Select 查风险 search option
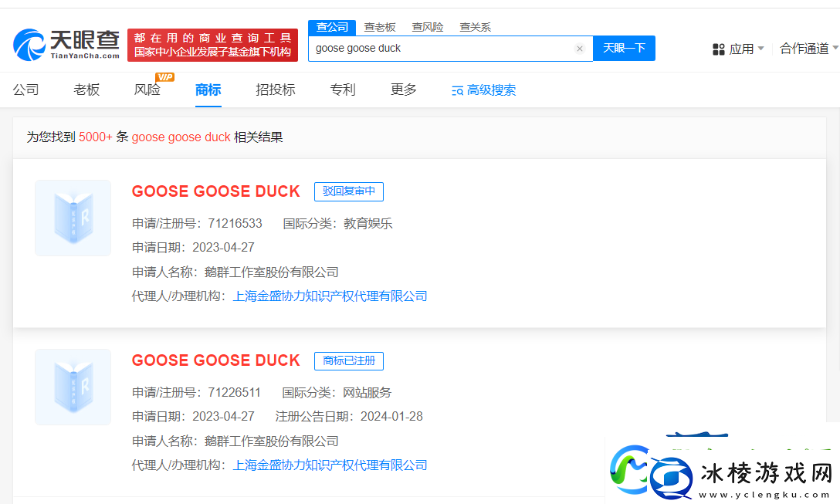Screen dimensions: 840x504 pos(427,26)
